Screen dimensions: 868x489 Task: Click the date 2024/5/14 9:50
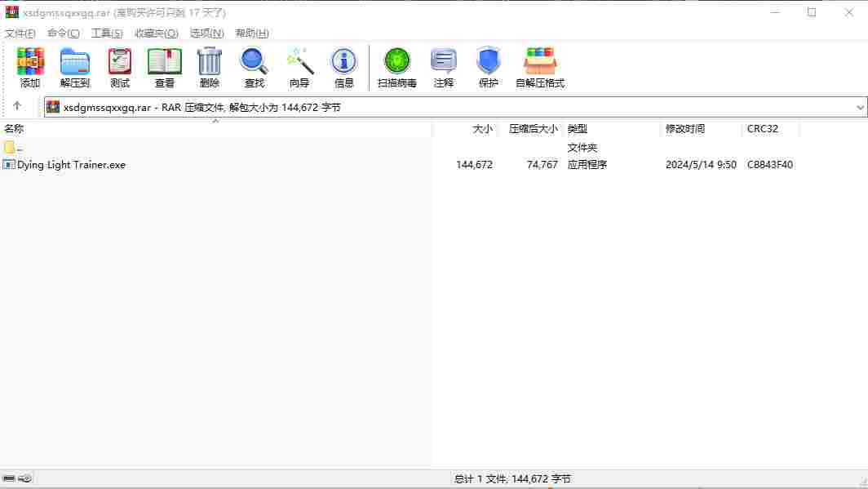[701, 164]
